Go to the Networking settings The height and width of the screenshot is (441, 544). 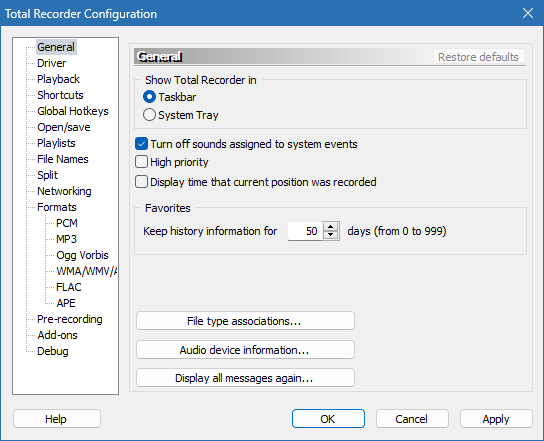point(64,191)
